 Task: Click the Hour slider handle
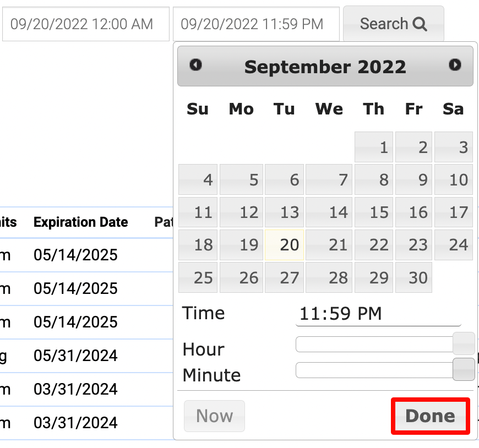click(465, 344)
